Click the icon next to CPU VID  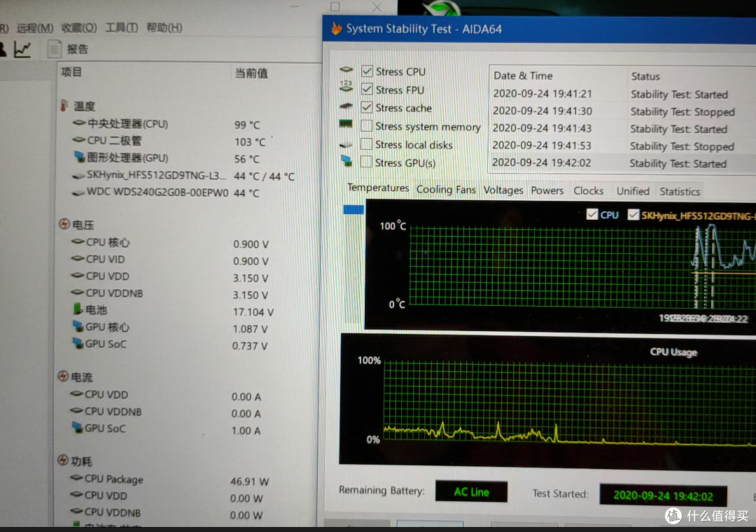(x=78, y=258)
